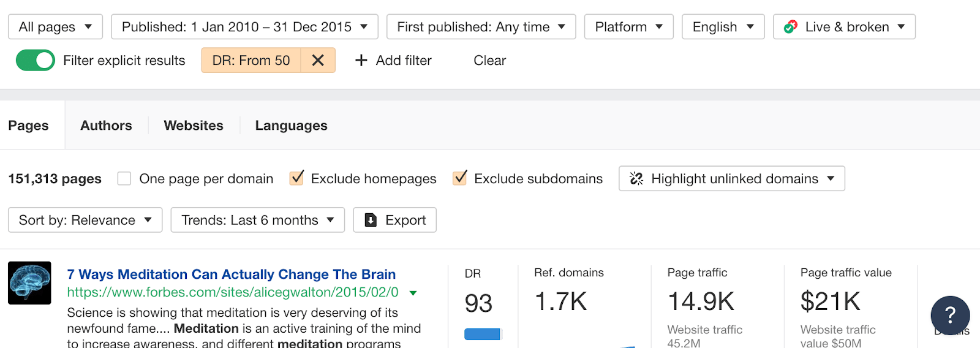This screenshot has width=980, height=348.
Task: Toggle off Filter explicit results
Action: pyautogui.click(x=36, y=60)
